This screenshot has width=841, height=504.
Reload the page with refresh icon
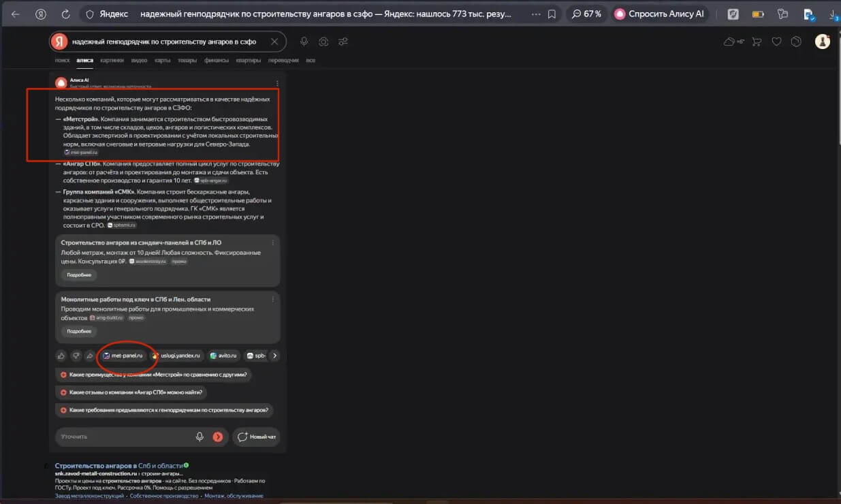click(x=65, y=14)
